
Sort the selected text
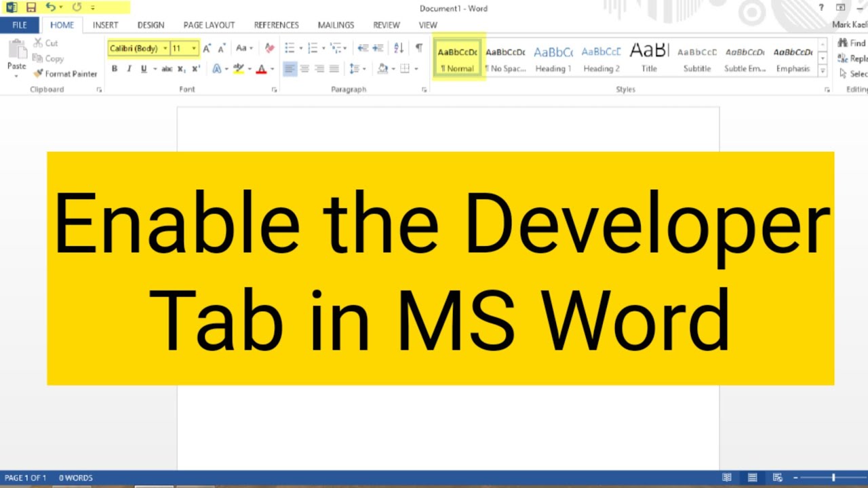click(x=399, y=48)
